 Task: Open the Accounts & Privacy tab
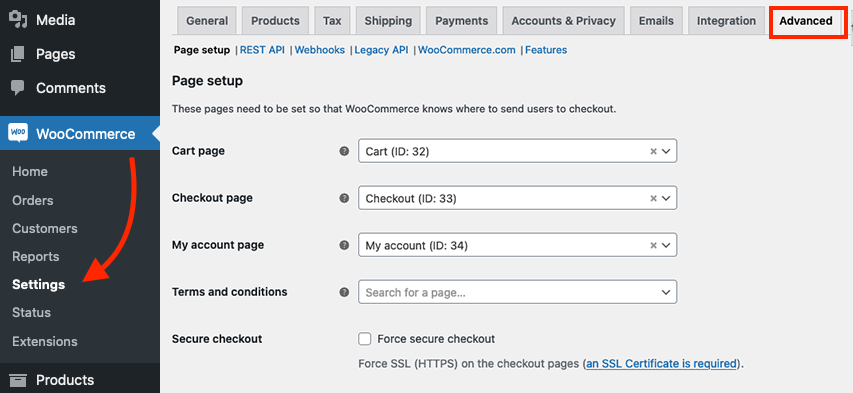click(563, 21)
